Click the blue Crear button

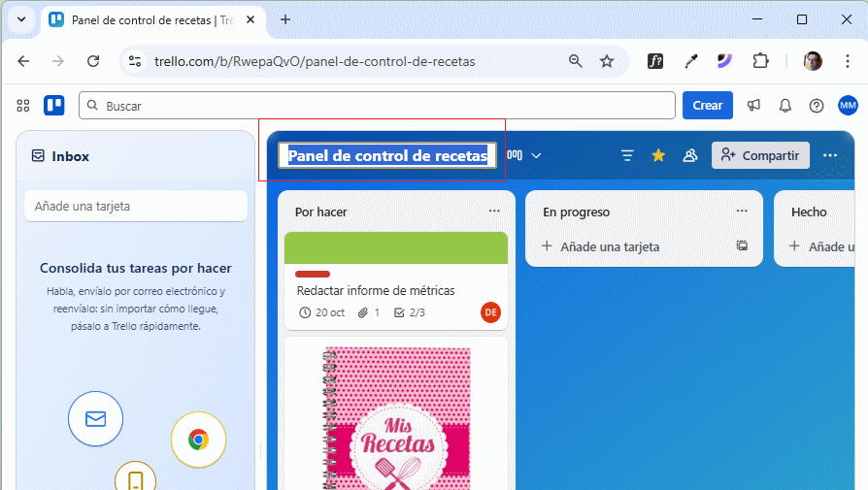pos(707,106)
